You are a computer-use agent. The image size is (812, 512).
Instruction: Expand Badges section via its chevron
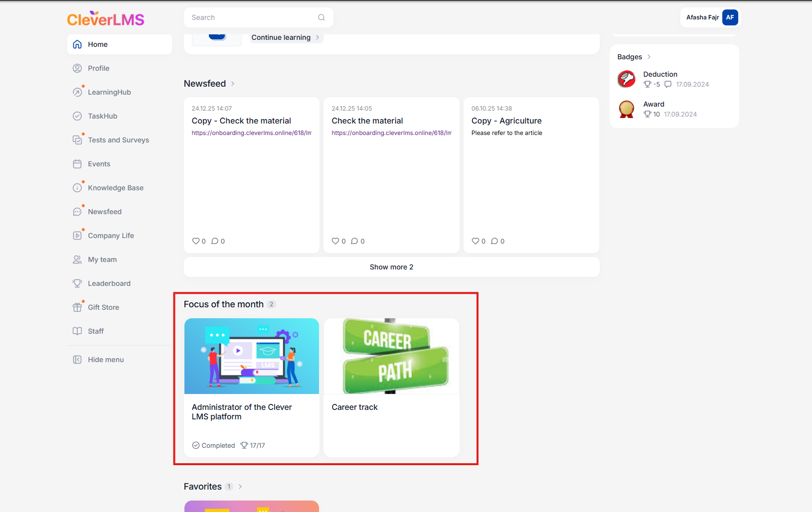[x=649, y=57]
